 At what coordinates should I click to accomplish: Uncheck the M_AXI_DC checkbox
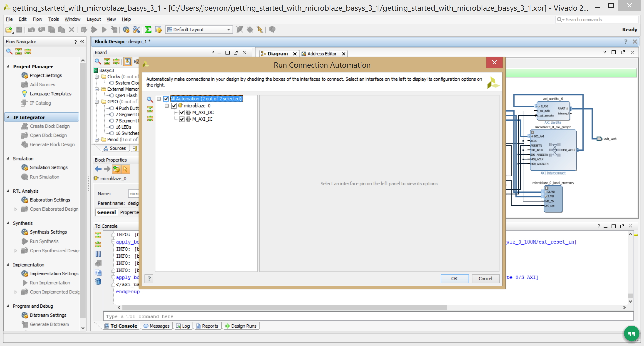pos(182,112)
